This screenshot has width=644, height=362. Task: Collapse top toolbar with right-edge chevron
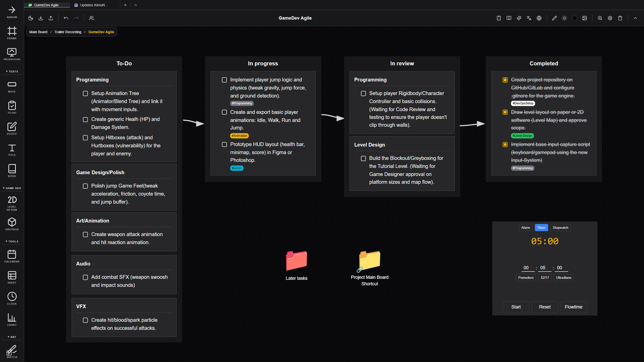point(635,18)
